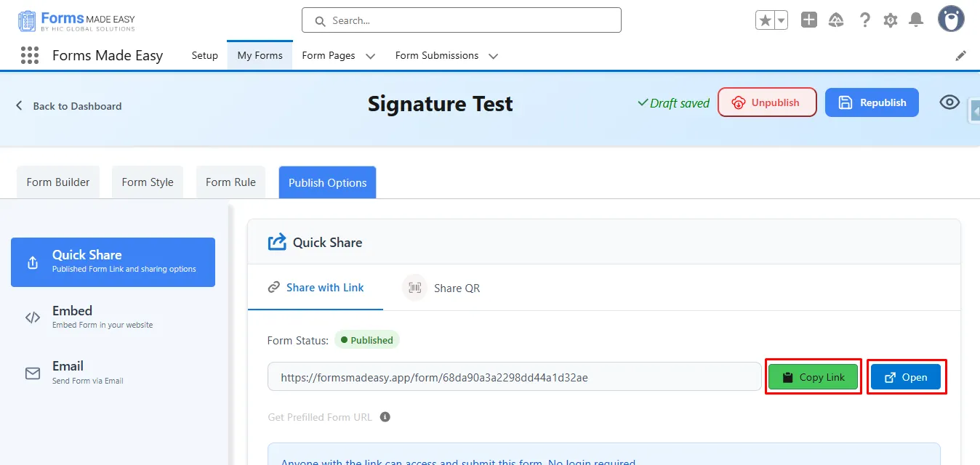Expand the Form Submissions dropdown chevron

[494, 56]
